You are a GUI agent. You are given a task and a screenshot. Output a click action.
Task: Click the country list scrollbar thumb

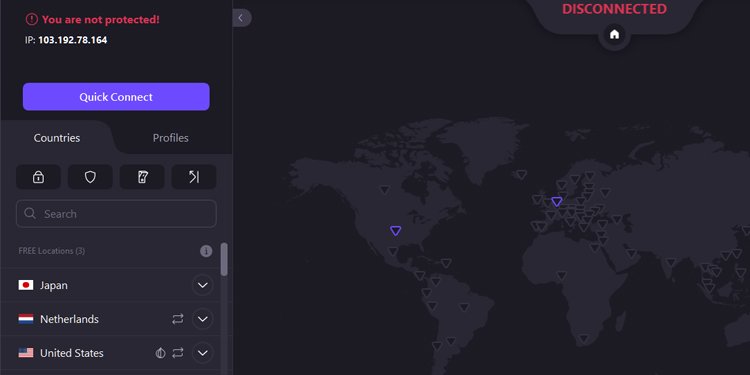(224, 259)
